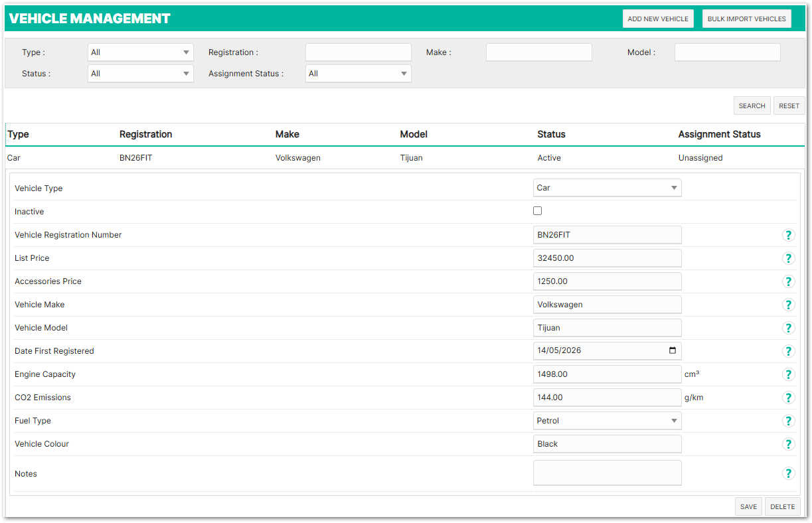Click the Registration column header
This screenshot has width=812, height=523.
[x=145, y=135]
